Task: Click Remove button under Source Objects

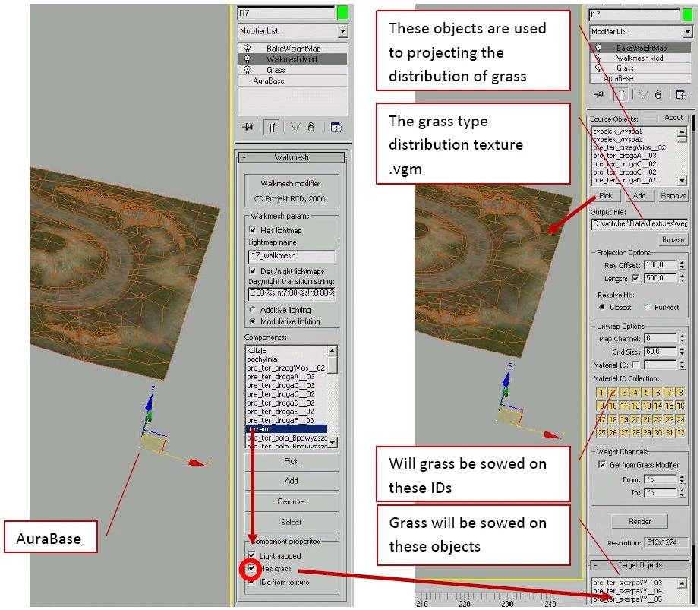Action: pyautogui.click(x=673, y=195)
